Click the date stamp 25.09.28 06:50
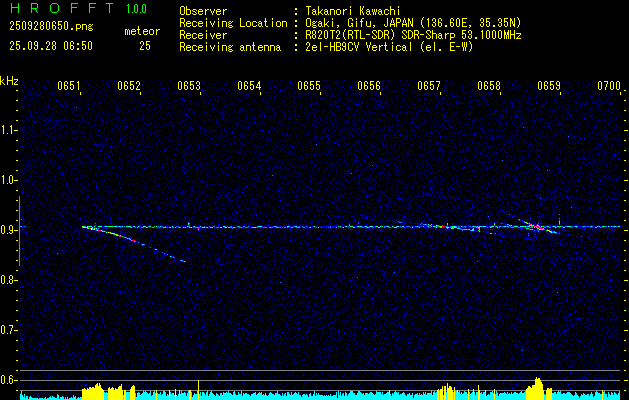 50,46
